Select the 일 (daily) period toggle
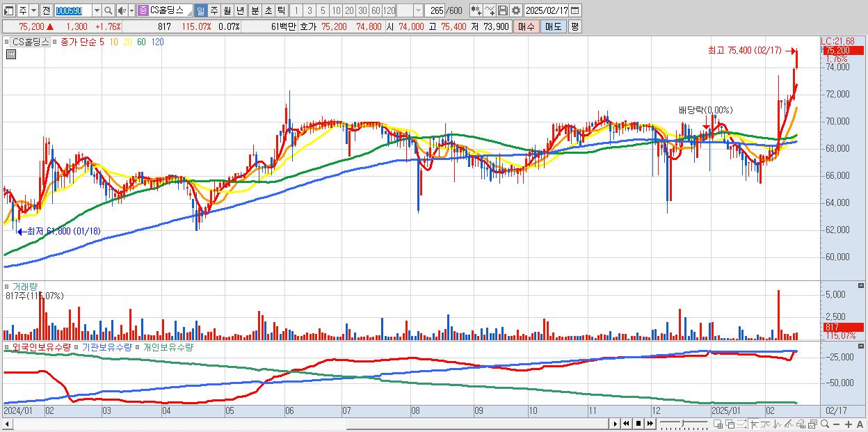 click(x=200, y=11)
